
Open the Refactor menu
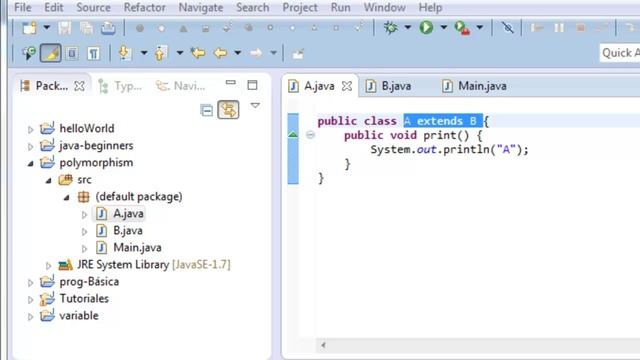coord(144,7)
